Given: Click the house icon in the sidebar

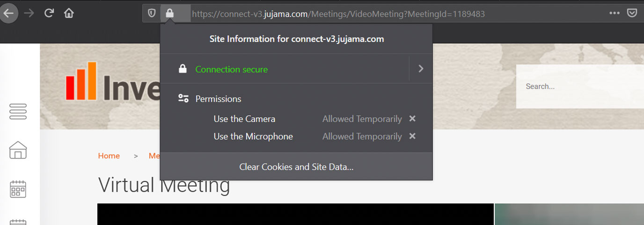Looking at the screenshot, I should (18, 150).
